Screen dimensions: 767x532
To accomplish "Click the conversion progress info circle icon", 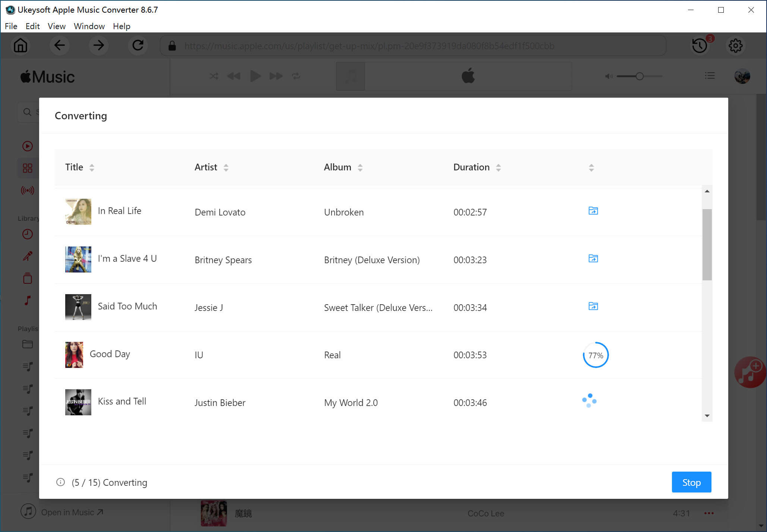I will (x=60, y=482).
